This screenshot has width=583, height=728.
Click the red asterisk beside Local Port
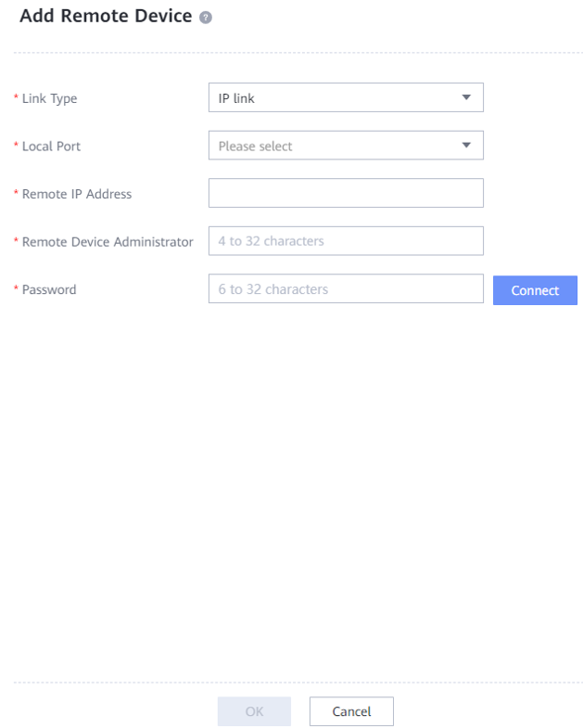[16, 147]
